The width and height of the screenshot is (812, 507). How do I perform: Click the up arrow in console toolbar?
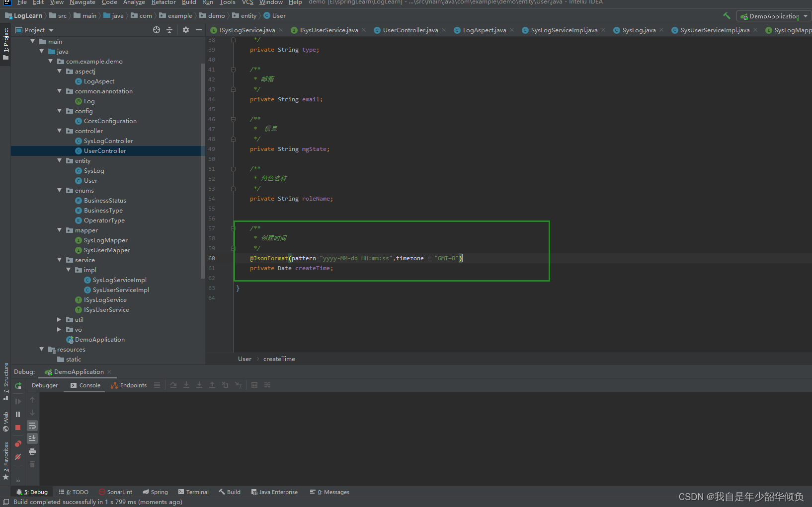pyautogui.click(x=32, y=400)
